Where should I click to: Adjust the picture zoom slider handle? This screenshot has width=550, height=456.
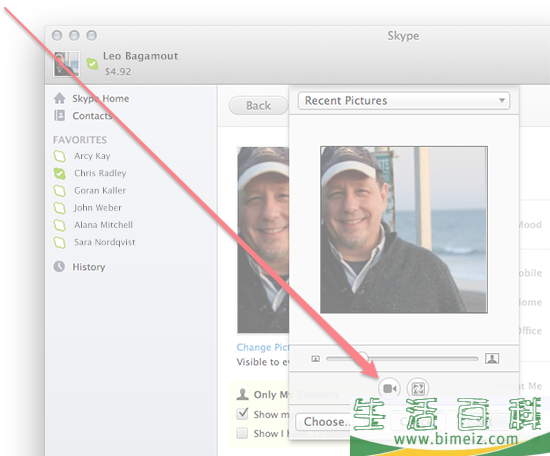(x=362, y=358)
